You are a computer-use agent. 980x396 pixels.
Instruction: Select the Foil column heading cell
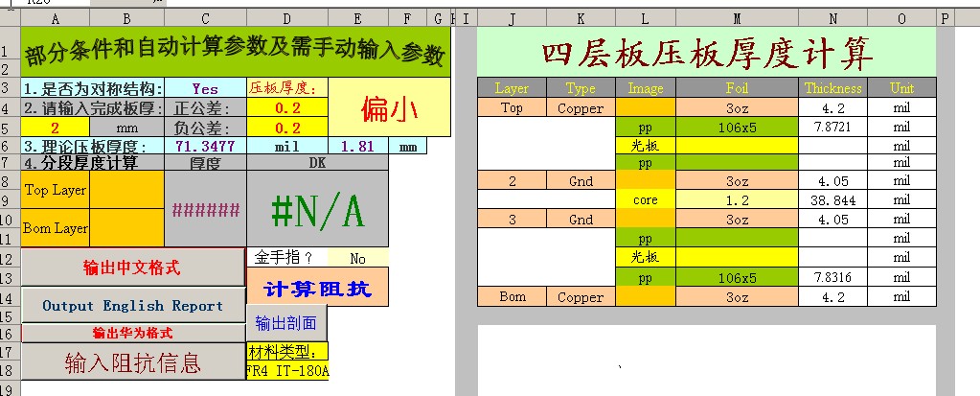(737, 87)
